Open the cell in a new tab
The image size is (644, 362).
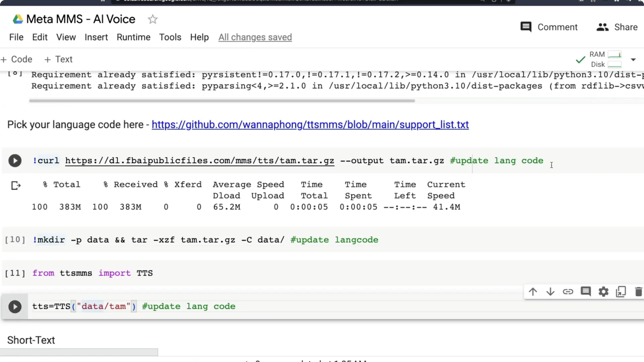(621, 292)
